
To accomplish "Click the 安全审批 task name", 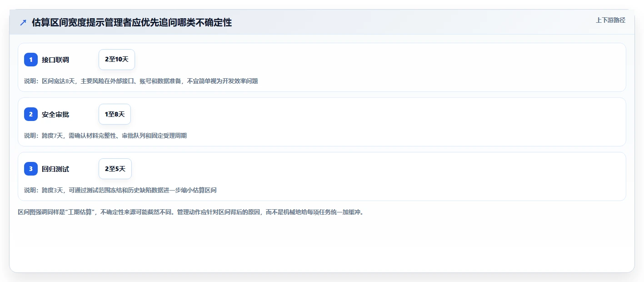I will pyautogui.click(x=55, y=114).
